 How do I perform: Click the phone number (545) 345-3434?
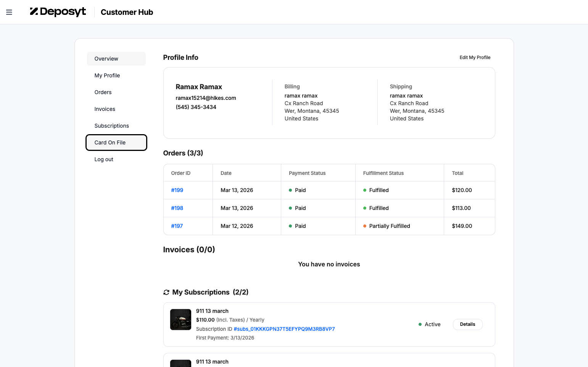pos(196,107)
